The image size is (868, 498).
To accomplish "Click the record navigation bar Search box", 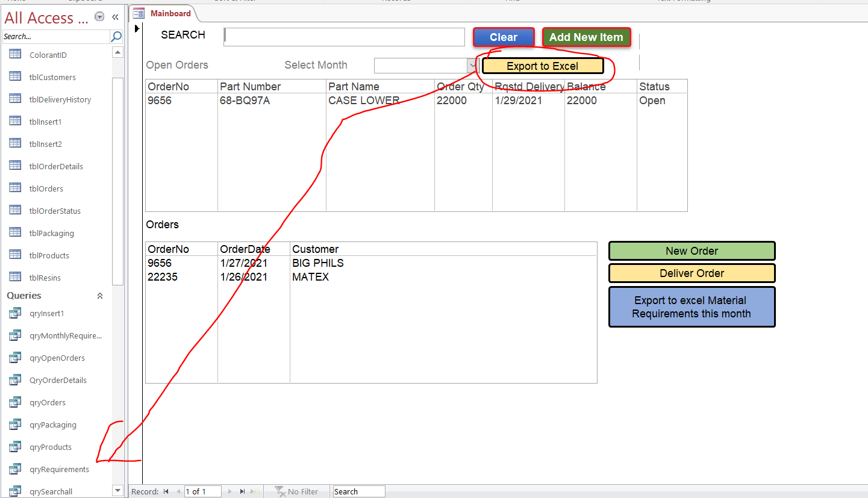I will 359,491.
